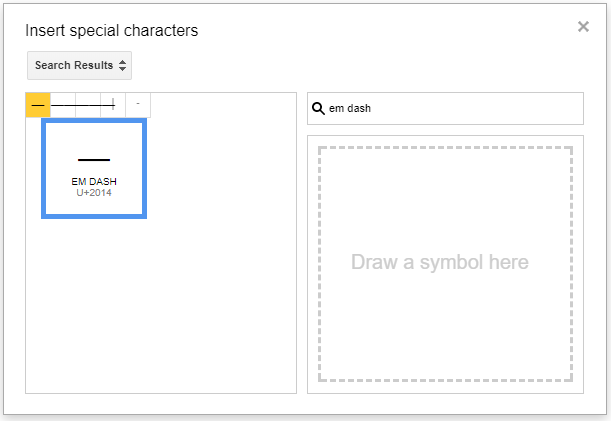Select the highlighted em dash character cell
The height and width of the screenshot is (421, 611).
(38, 105)
